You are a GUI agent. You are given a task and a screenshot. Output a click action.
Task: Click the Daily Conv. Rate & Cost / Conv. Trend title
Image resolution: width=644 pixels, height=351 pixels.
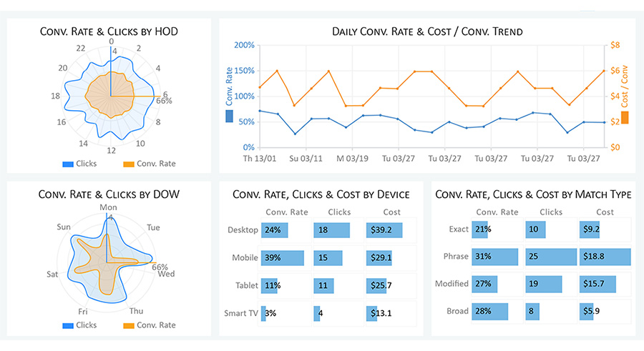click(427, 31)
